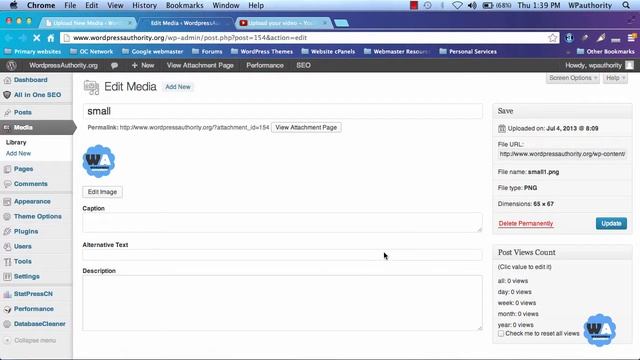The width and height of the screenshot is (640, 360).
Task: Open the Apple menu
Action: pyautogui.click(x=13, y=5)
